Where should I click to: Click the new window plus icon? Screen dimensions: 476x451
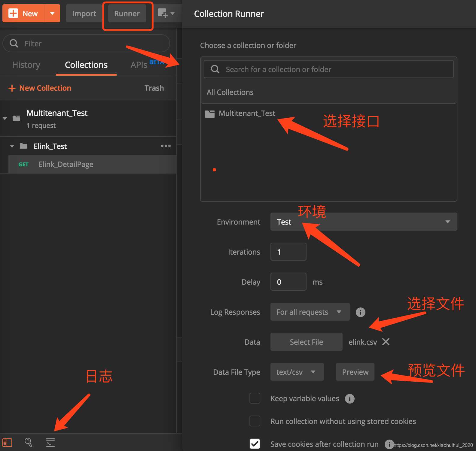coord(163,13)
